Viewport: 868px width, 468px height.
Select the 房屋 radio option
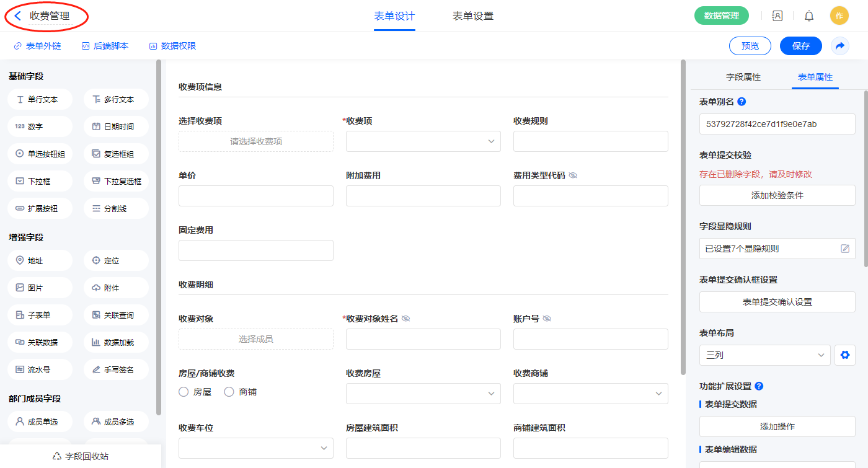point(184,392)
